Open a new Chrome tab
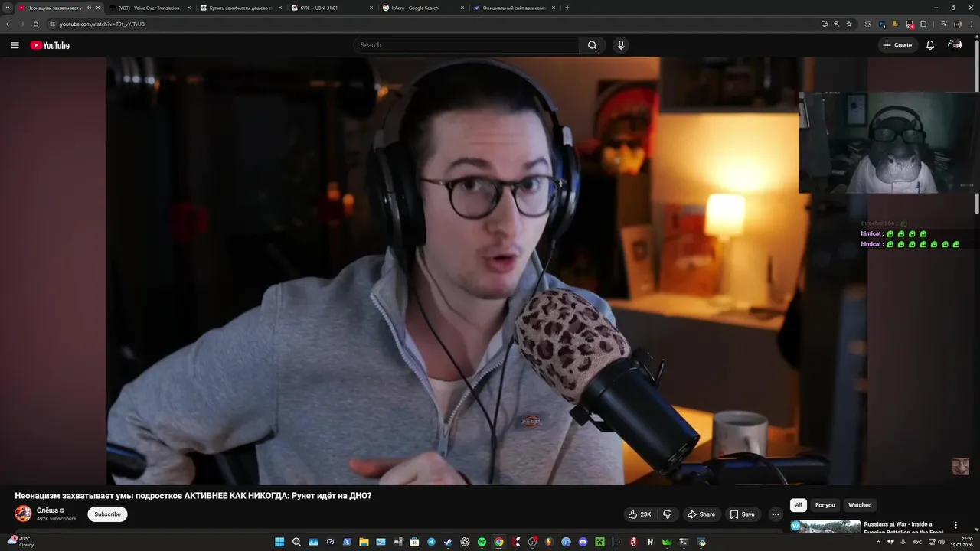 tap(567, 8)
